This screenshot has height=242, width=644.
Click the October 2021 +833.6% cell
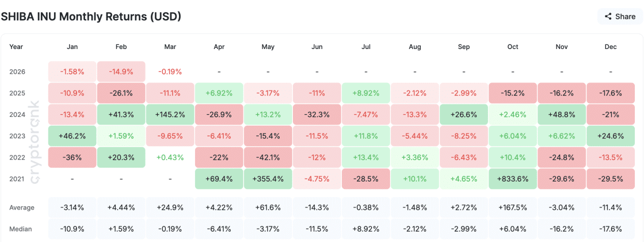[513, 179]
